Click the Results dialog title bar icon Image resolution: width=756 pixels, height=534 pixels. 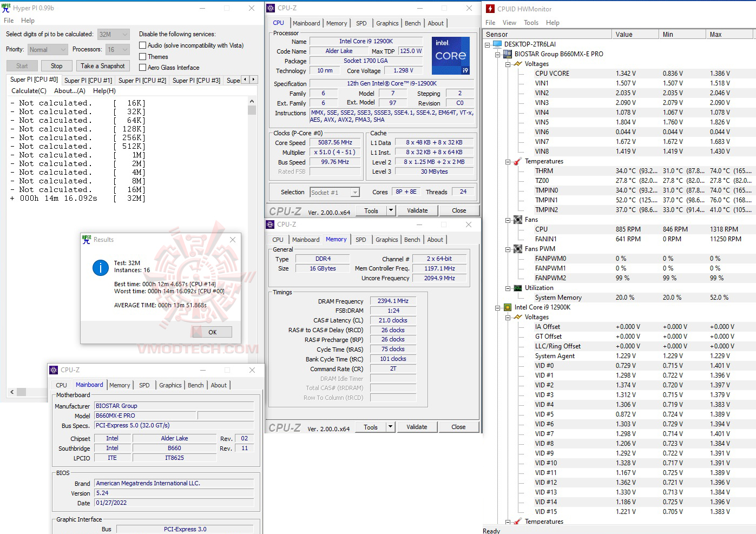point(87,239)
